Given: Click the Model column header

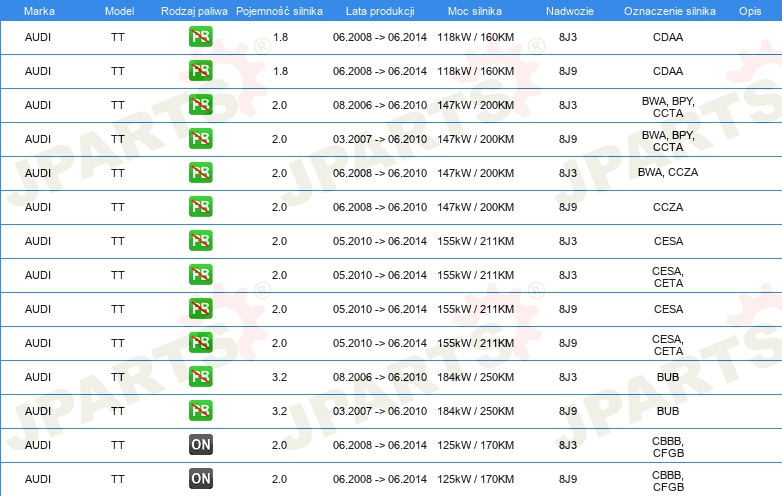Looking at the screenshot, I should [x=119, y=11].
